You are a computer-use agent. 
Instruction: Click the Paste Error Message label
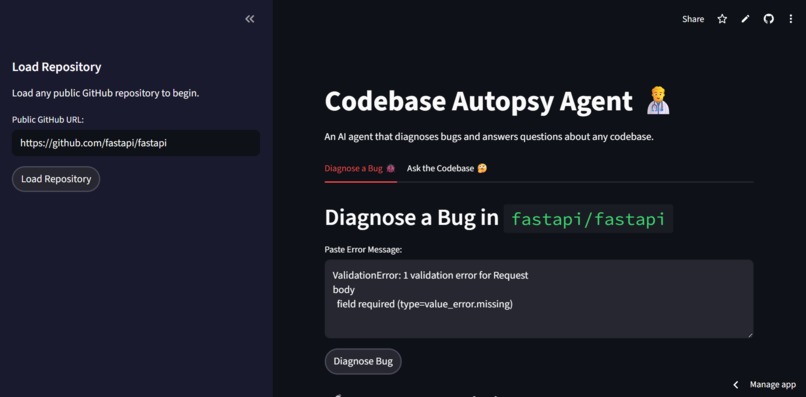(x=363, y=249)
